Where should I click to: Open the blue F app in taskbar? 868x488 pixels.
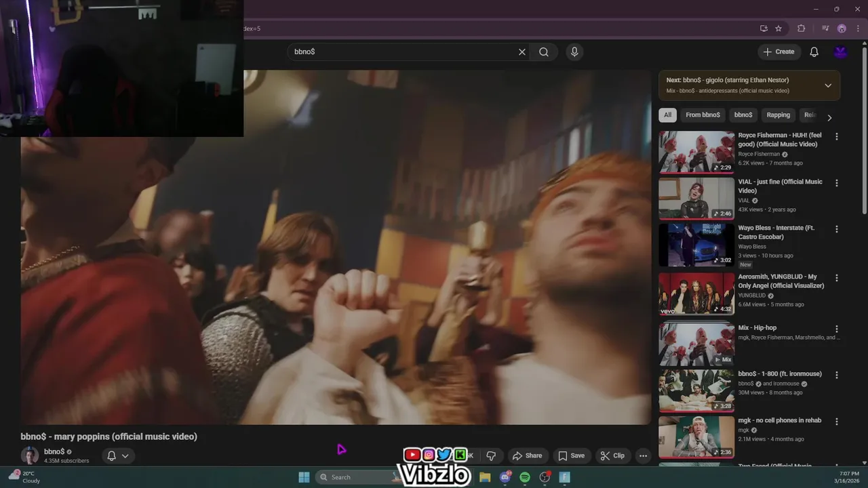[x=564, y=477]
